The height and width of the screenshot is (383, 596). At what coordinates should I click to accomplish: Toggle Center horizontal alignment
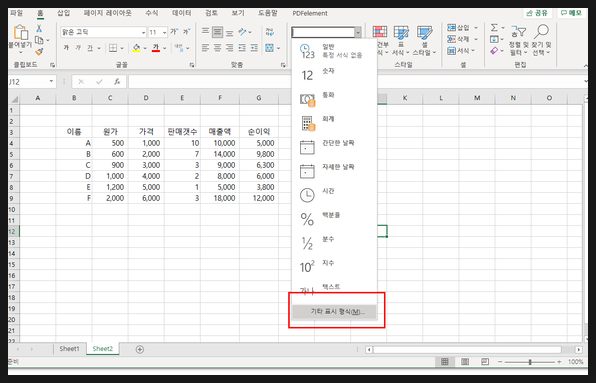pos(217,48)
